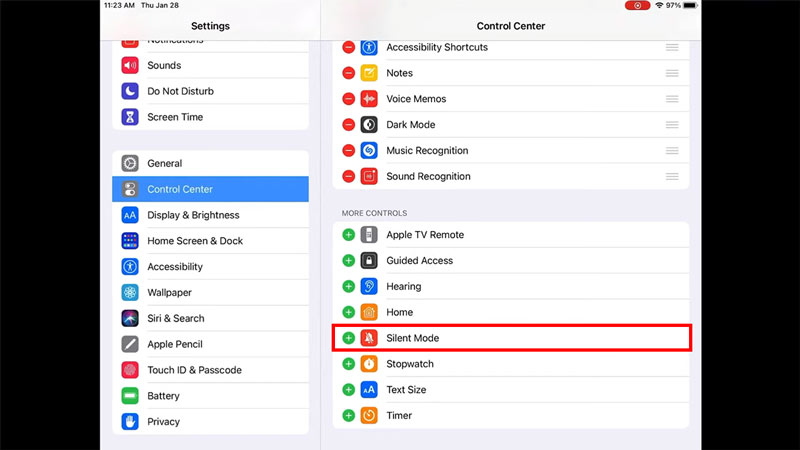Open the Accessibility settings row
The height and width of the screenshot is (450, 800).
(210, 266)
